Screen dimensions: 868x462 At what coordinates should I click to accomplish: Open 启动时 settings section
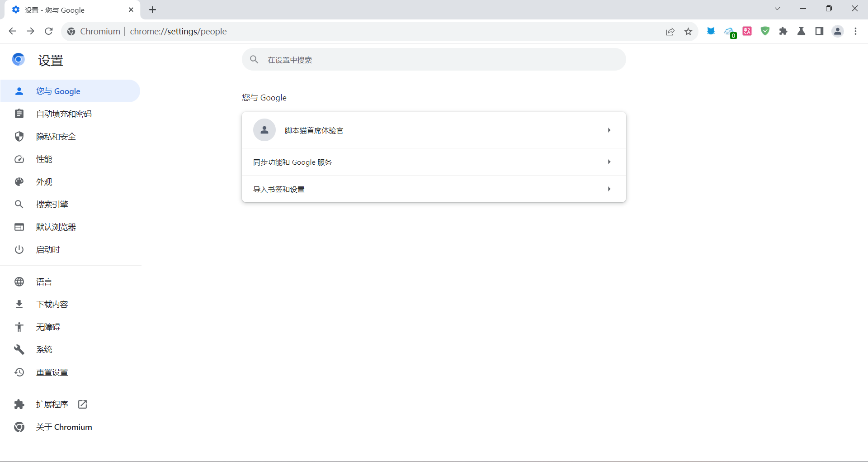point(70,249)
